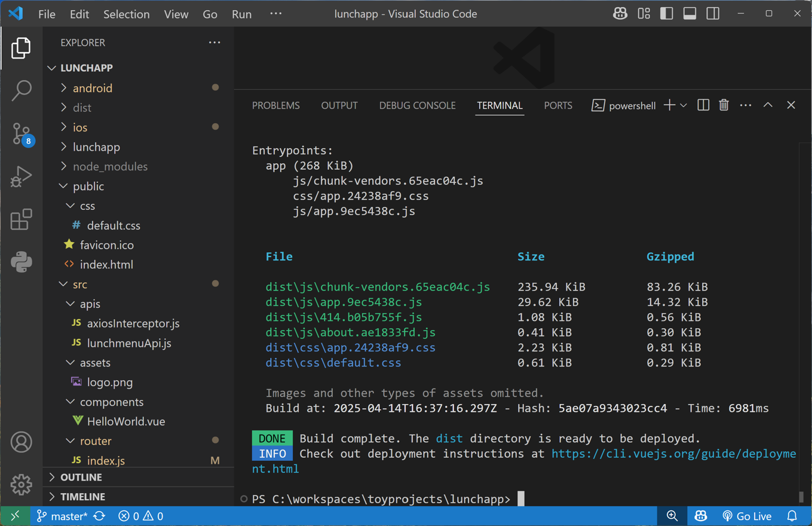The width and height of the screenshot is (812, 526).
Task: Click terminal scrollbar thumb
Action: [801, 497]
